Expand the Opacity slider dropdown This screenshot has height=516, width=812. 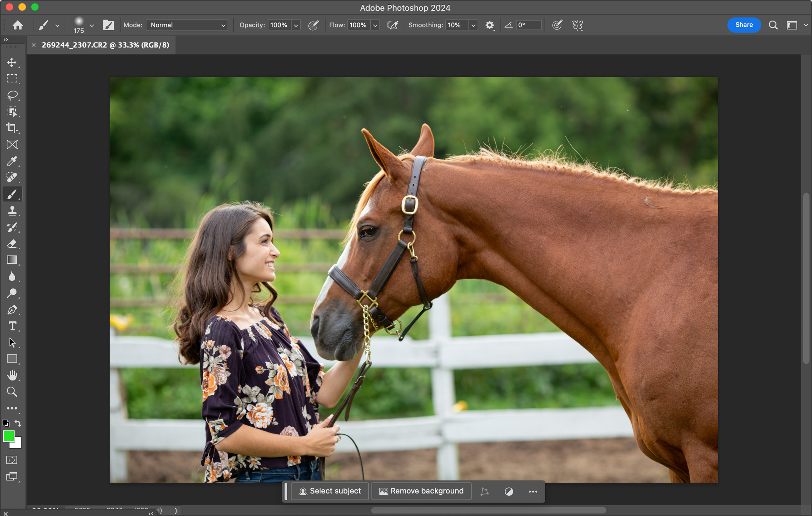click(x=296, y=25)
